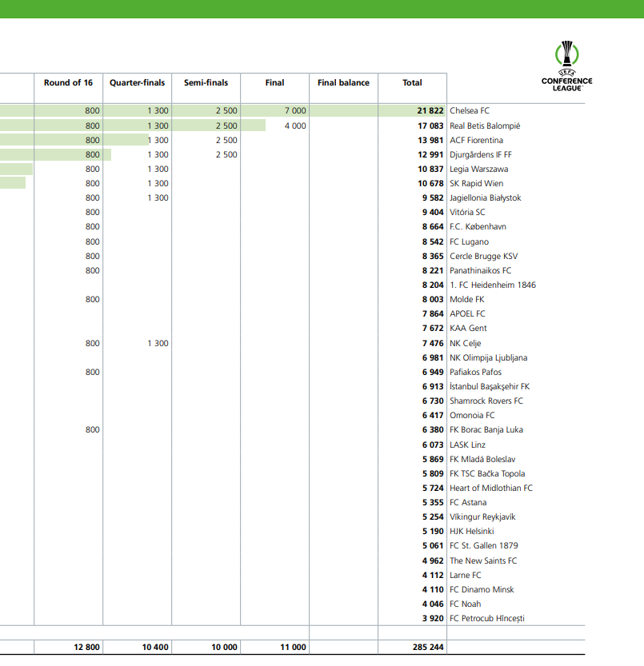Select the 'Semi-finals' column header
Screen dimensions: 644x666
206,83
